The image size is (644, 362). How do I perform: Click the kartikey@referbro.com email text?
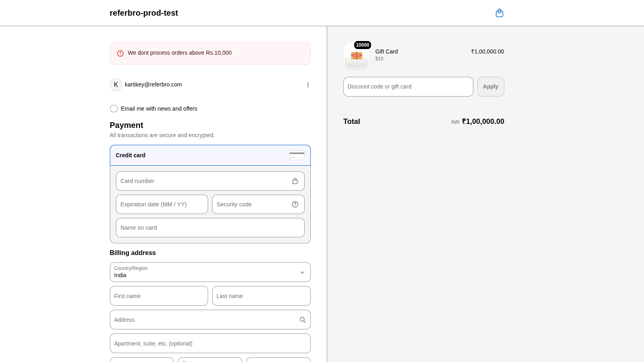153,84
